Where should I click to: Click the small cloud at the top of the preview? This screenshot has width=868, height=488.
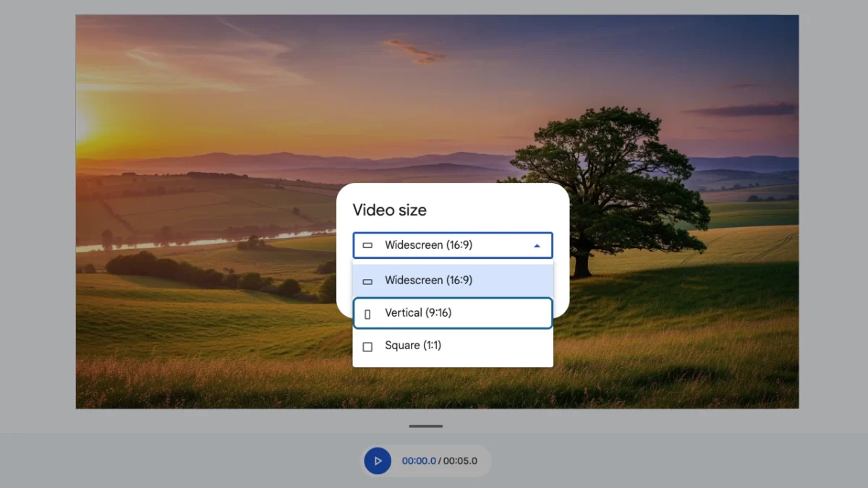pos(414,49)
